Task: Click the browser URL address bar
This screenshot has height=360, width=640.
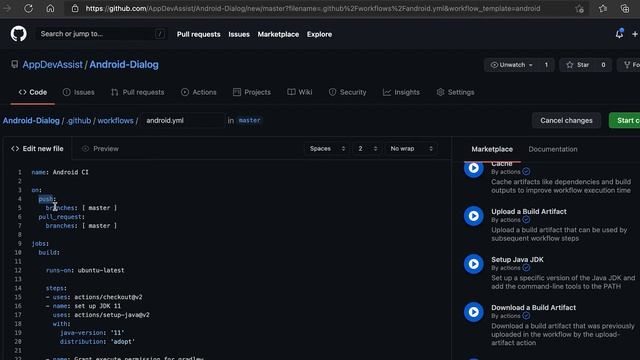Action: 312,9
